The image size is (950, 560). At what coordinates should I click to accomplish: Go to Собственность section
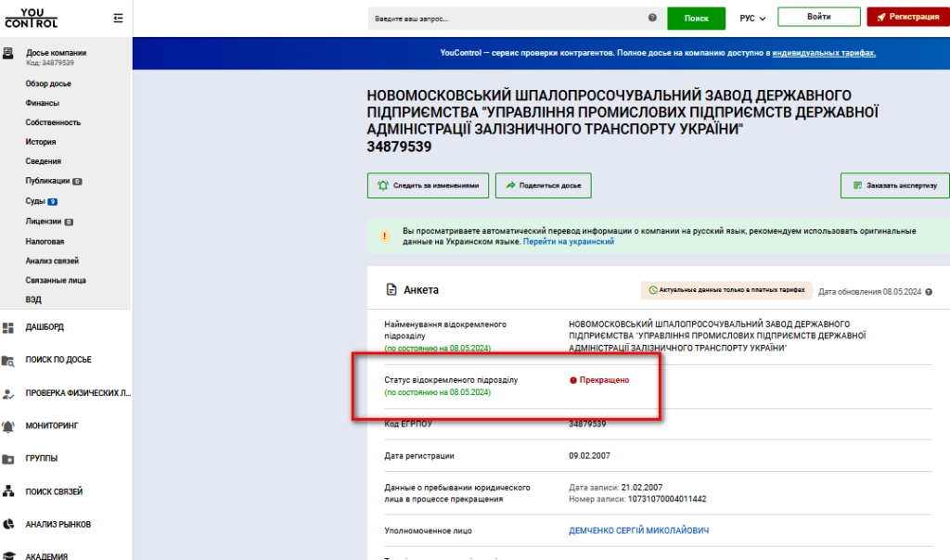53,122
